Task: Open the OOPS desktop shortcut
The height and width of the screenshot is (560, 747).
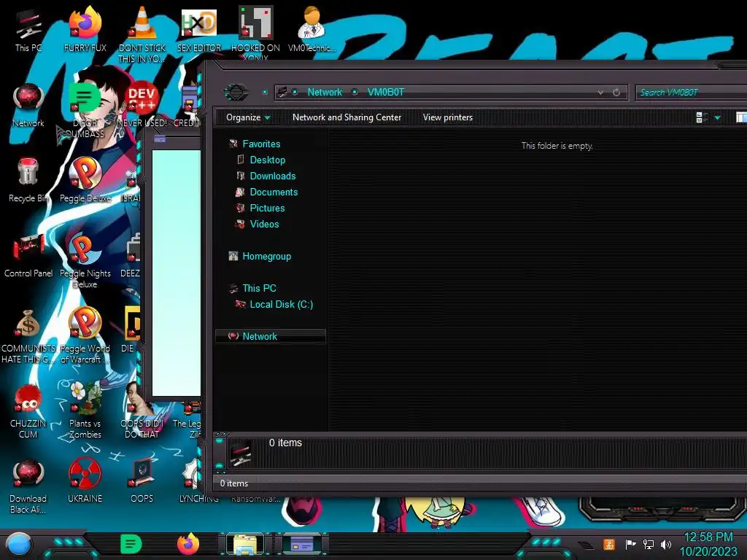Action: (142, 481)
